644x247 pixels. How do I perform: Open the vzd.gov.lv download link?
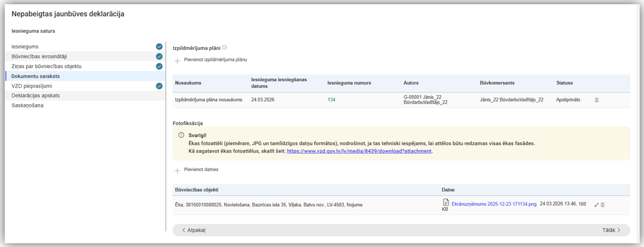coord(359,151)
